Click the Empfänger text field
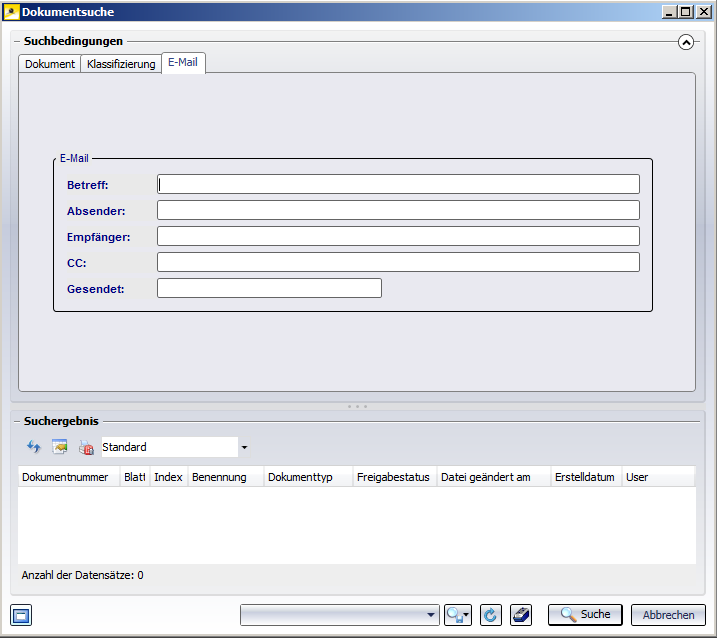Image resolution: width=717 pixels, height=638 pixels. point(398,236)
